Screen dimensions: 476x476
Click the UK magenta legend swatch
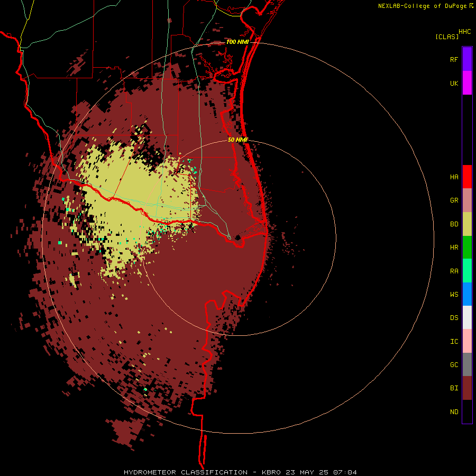coord(467,83)
